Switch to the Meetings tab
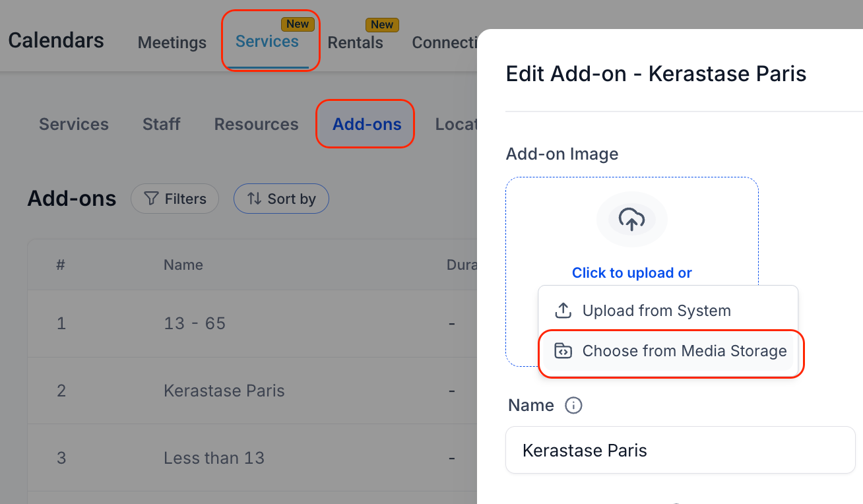 [x=172, y=42]
